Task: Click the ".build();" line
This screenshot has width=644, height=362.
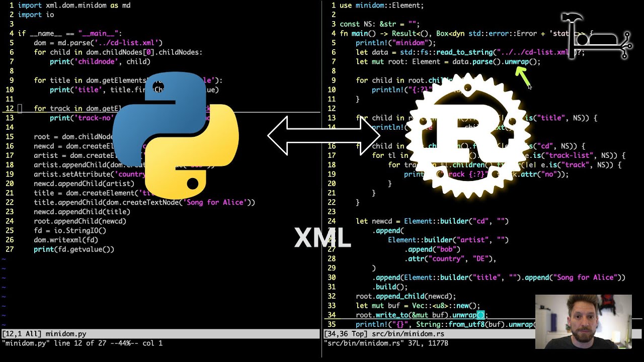Action: pos(390,287)
